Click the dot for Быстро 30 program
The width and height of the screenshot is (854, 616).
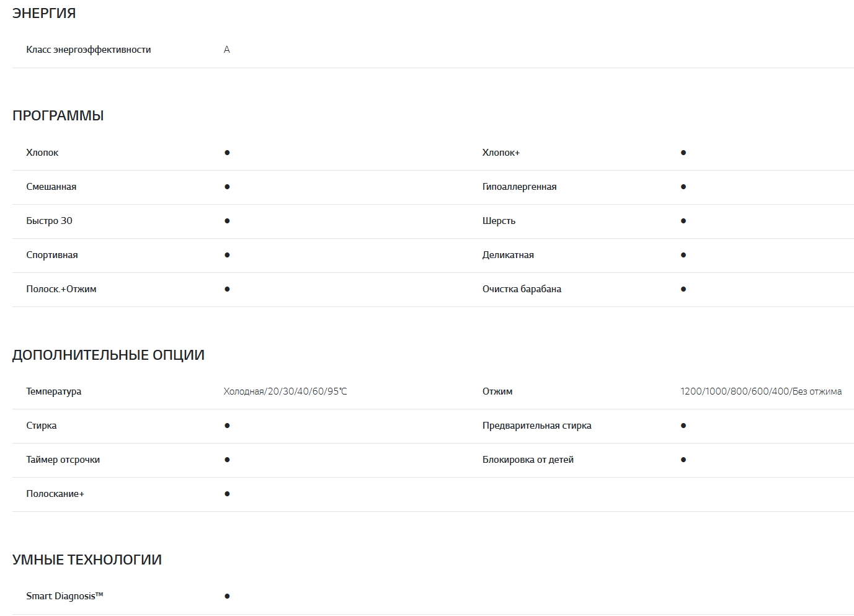click(x=227, y=221)
